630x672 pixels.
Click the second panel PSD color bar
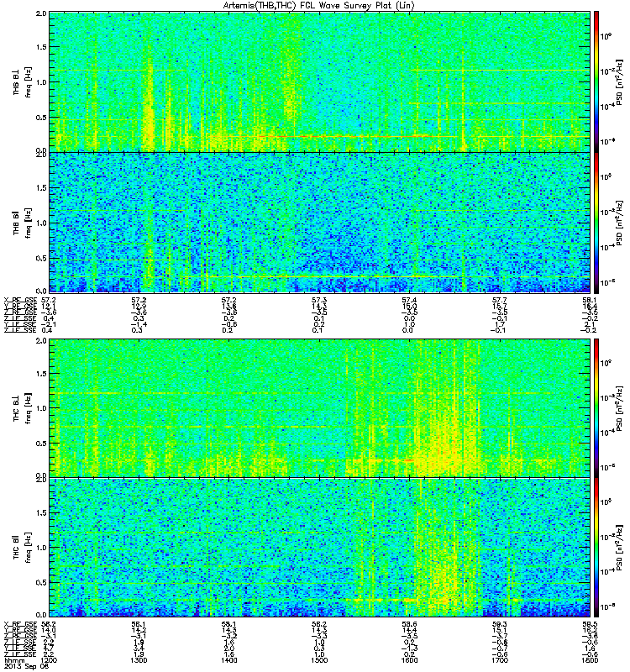coord(596,223)
